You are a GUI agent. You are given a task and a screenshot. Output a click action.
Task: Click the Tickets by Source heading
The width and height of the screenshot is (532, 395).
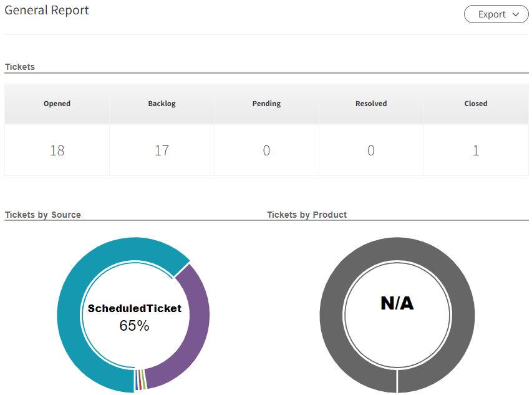43,215
